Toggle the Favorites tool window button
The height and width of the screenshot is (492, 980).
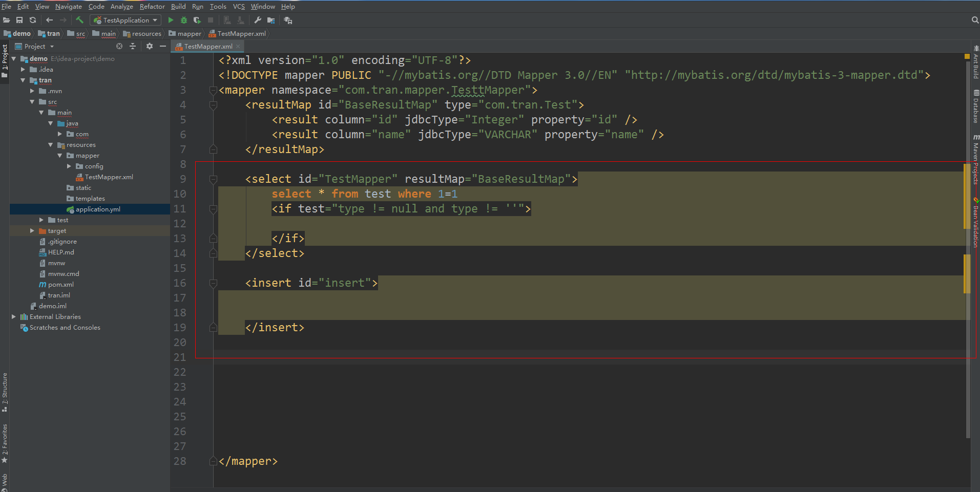click(5, 443)
